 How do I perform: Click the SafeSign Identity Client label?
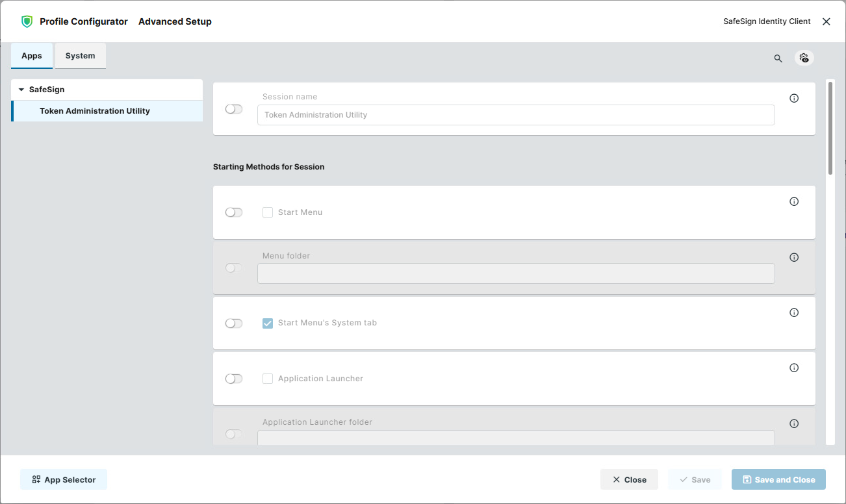click(x=767, y=21)
